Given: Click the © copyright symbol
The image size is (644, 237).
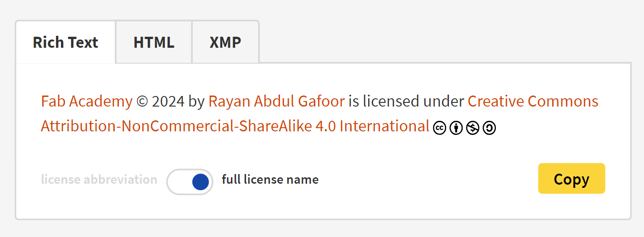Looking at the screenshot, I should (142, 101).
